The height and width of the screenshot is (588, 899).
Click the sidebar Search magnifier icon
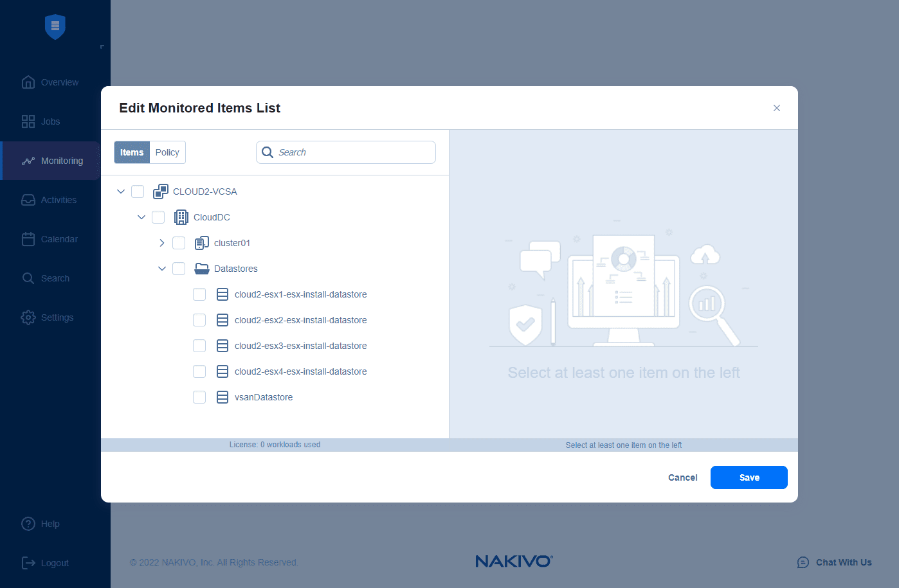28,278
